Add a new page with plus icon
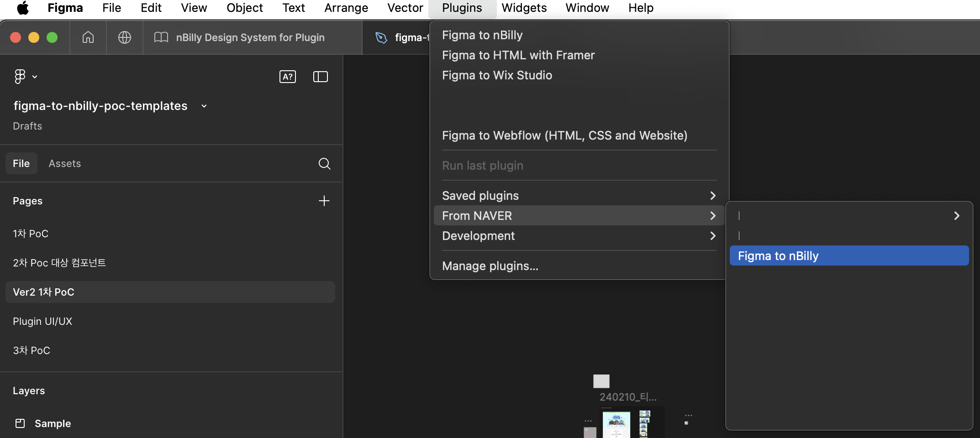The width and height of the screenshot is (980, 438). click(324, 201)
